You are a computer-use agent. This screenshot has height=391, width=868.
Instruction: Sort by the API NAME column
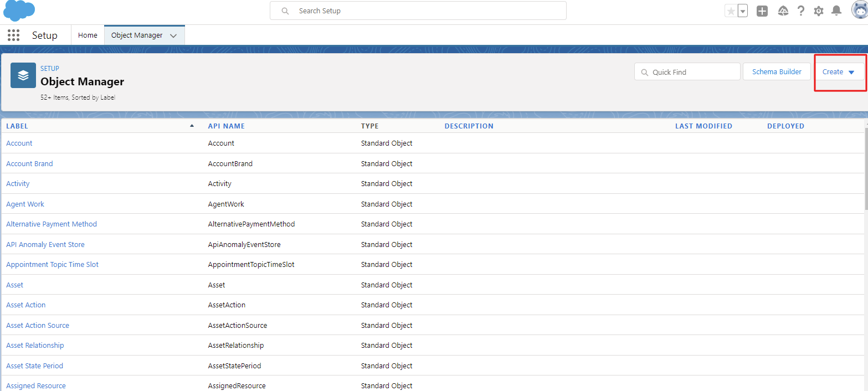(x=227, y=126)
